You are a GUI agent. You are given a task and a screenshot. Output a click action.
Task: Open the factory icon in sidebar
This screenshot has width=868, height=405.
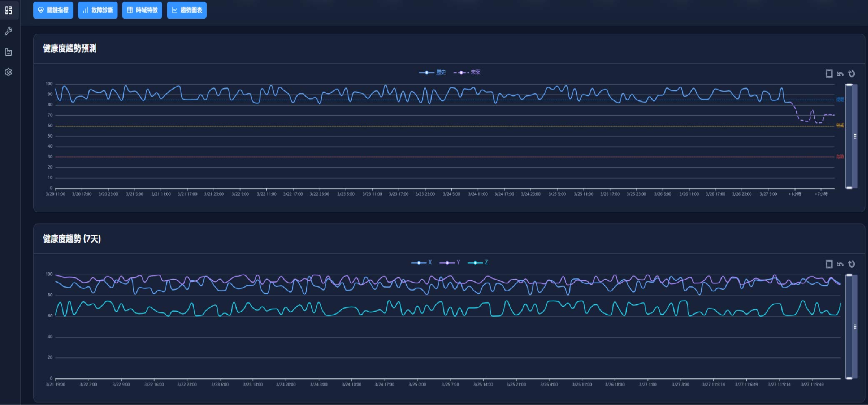(8, 52)
